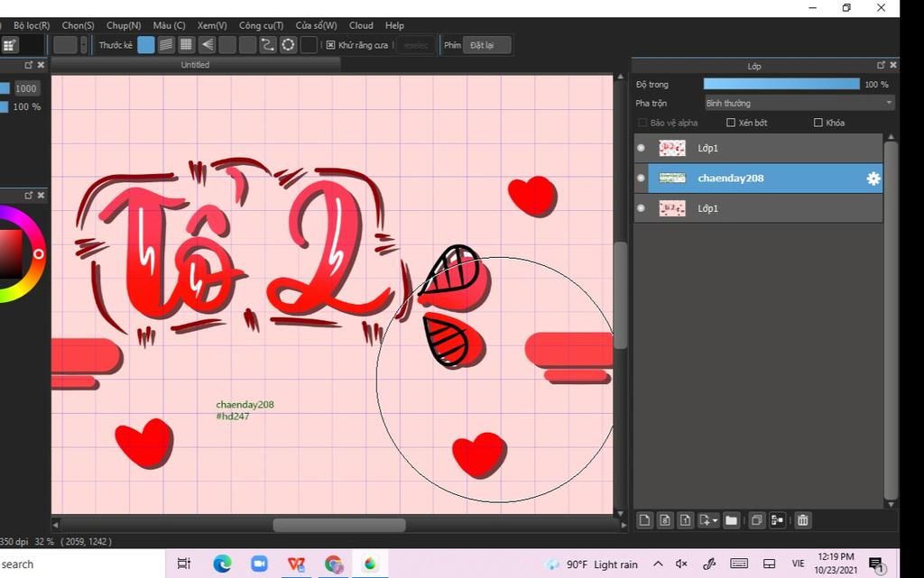Open Microsoft Edge from taskbar
Image resolution: width=924 pixels, height=578 pixels.
[x=222, y=564]
